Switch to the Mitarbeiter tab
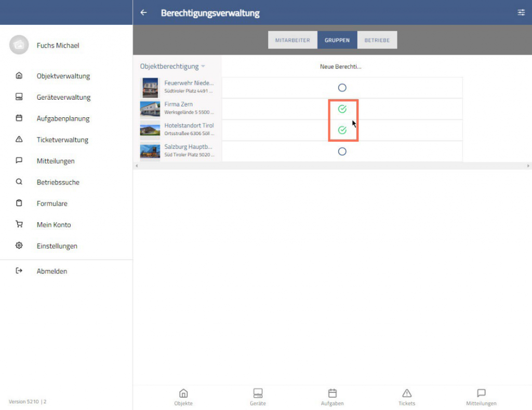 click(292, 40)
